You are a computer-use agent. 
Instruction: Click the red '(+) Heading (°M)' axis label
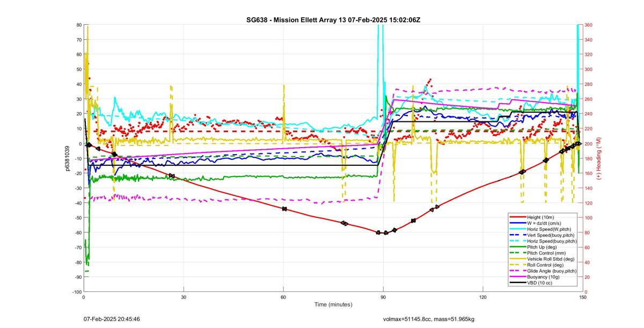tap(599, 158)
